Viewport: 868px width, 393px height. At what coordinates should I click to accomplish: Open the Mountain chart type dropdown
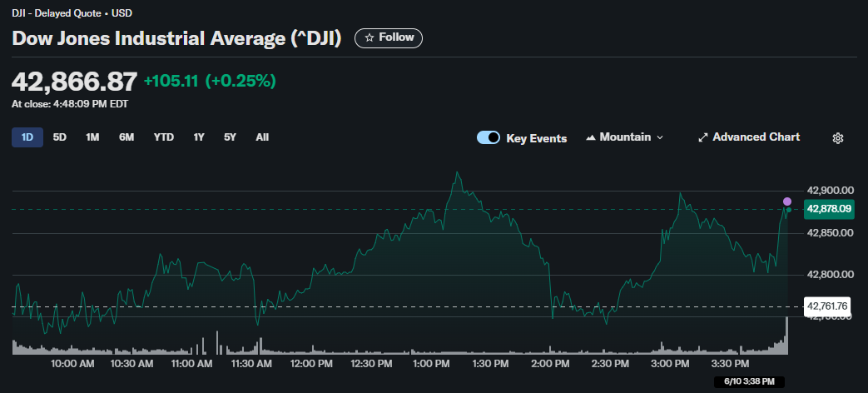pyautogui.click(x=624, y=137)
